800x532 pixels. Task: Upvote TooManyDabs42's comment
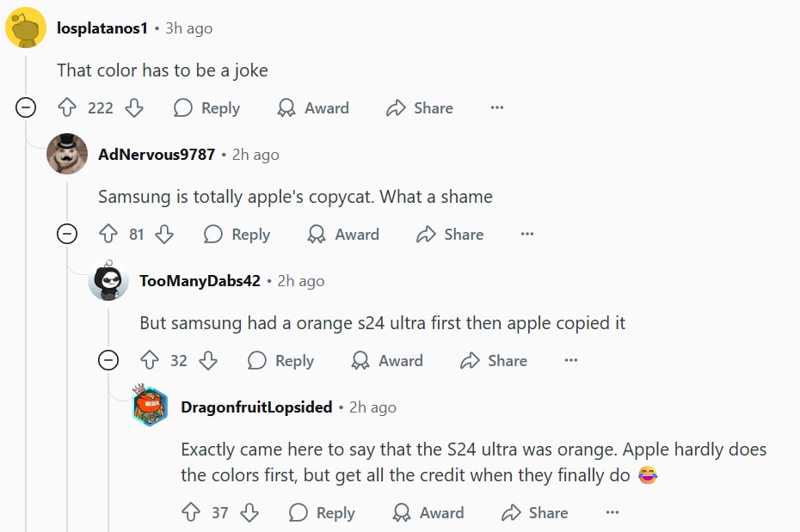[150, 361]
